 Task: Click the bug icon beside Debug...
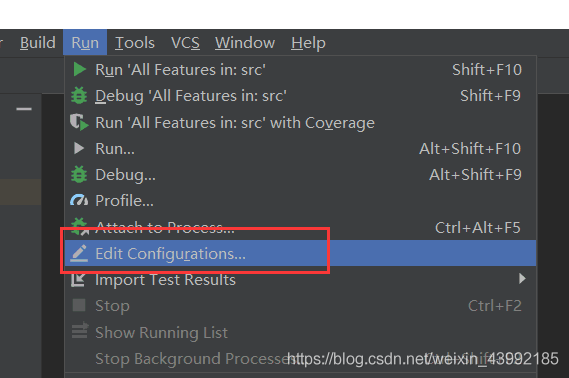coord(79,174)
